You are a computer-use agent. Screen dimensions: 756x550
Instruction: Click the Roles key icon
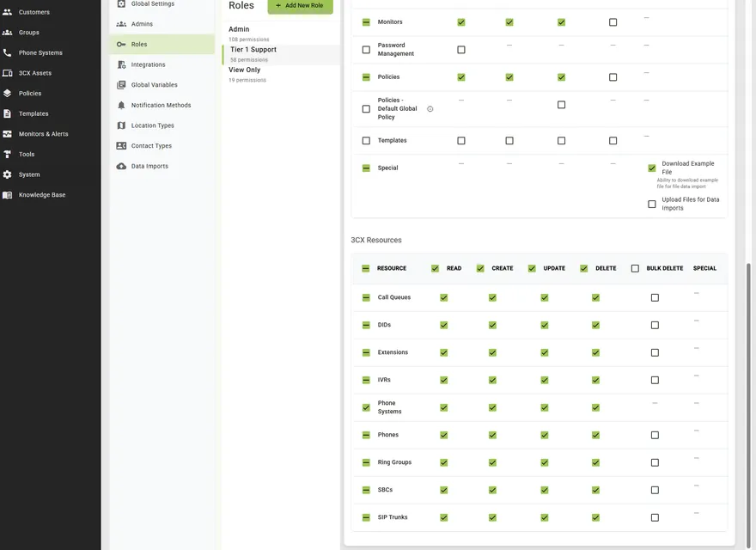pos(121,44)
